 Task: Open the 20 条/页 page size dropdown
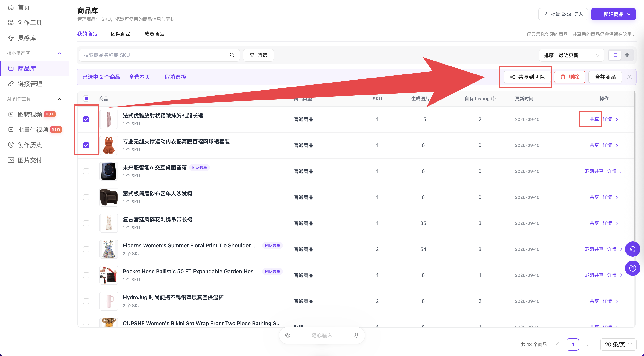(x=618, y=345)
